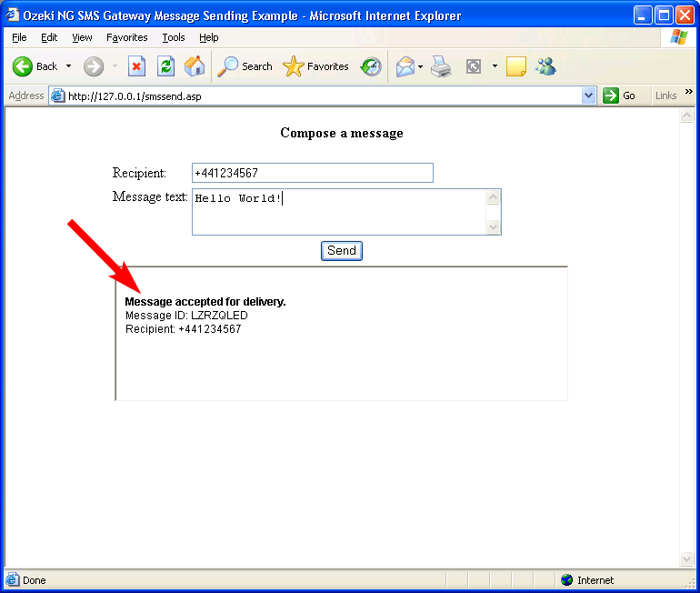The image size is (700, 593).
Task: Click the 'Compose a message' heading
Action: [x=342, y=133]
